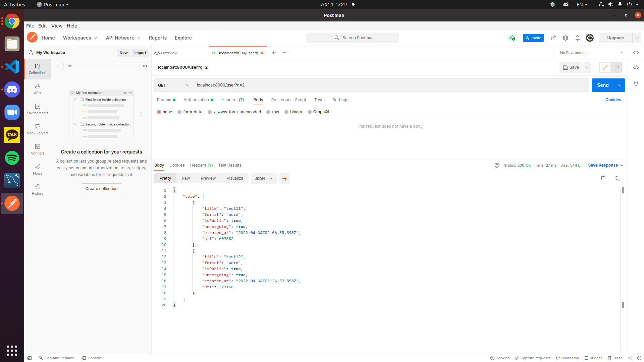Viewport: 644px width, 362px height.
Task: Select the GraphQL body type radio
Action: click(310, 112)
